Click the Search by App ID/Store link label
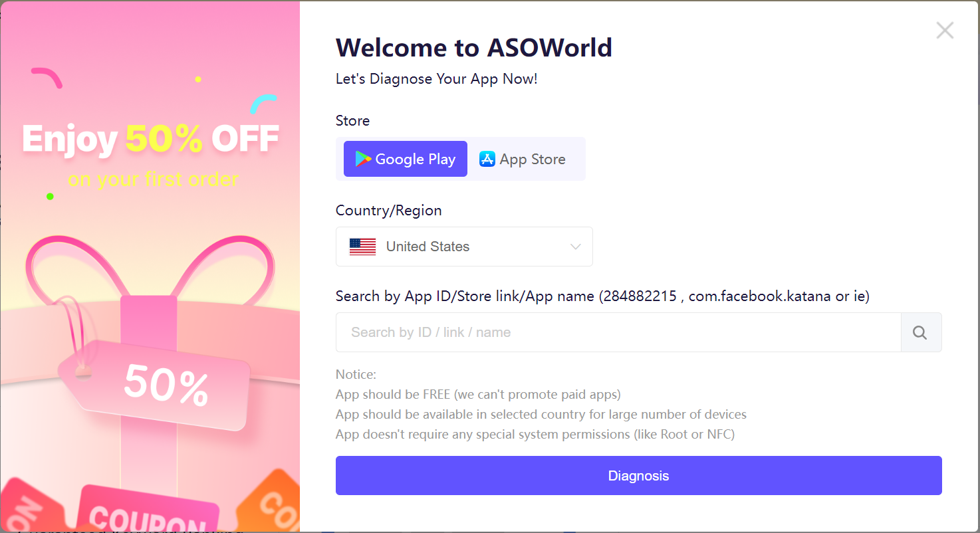 (602, 296)
